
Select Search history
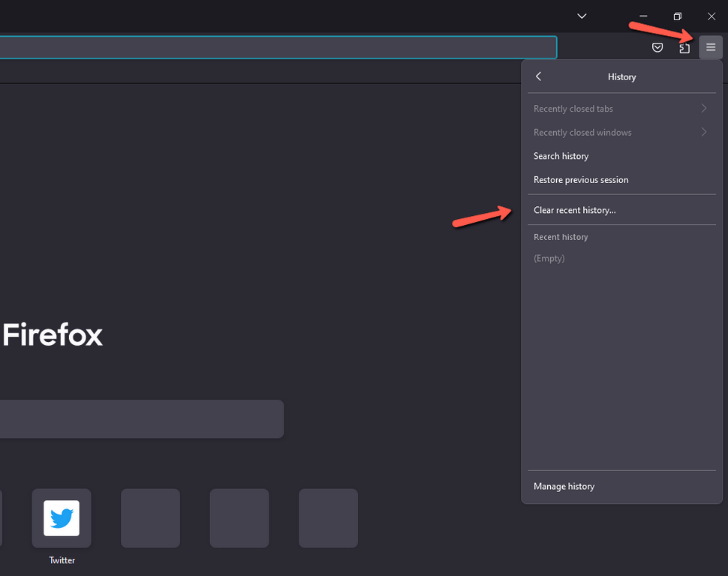561,156
